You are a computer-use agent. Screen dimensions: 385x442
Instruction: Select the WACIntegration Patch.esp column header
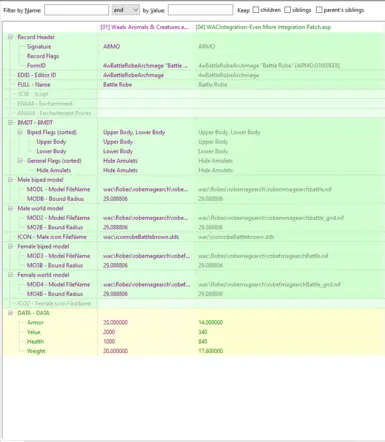(x=263, y=27)
